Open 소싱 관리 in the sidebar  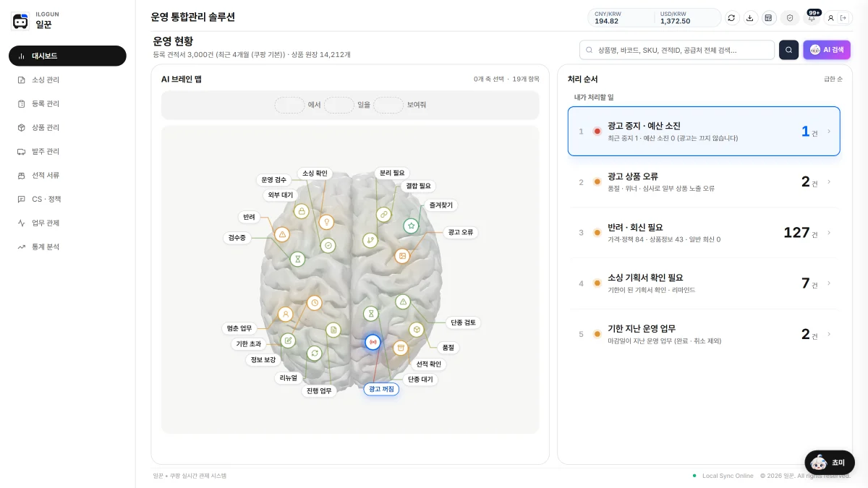tap(67, 80)
